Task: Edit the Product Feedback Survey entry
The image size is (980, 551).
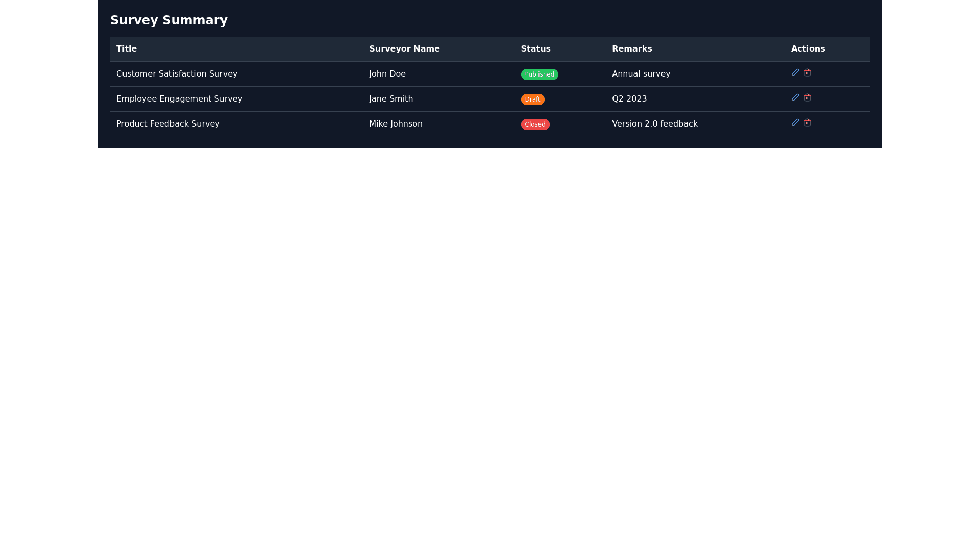Action: (x=795, y=122)
